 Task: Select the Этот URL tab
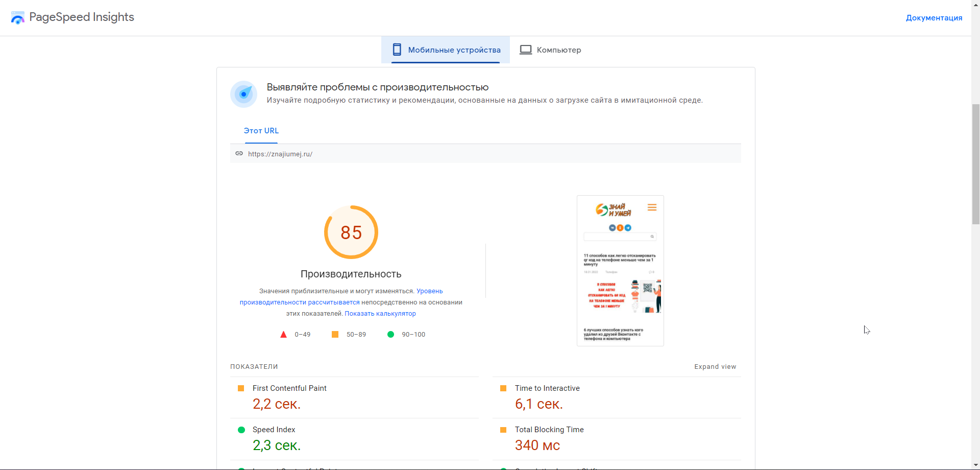click(261, 131)
